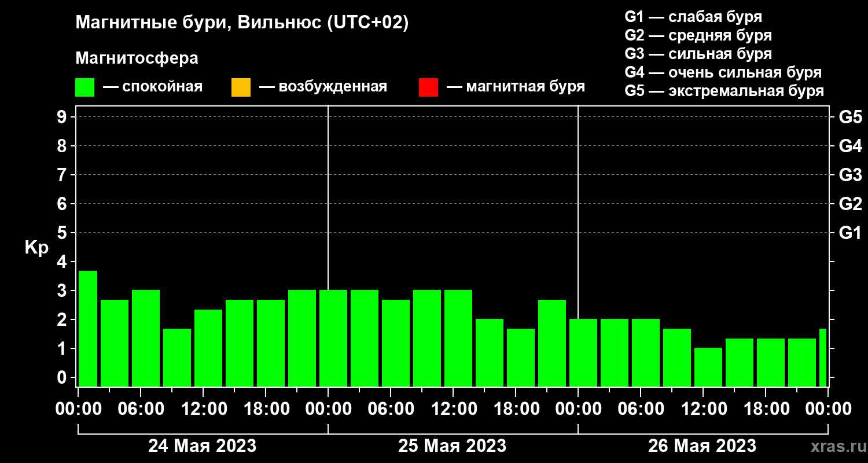Click the bar starting 18:00 on 25 Мая
The image size is (868, 463).
coord(521,358)
